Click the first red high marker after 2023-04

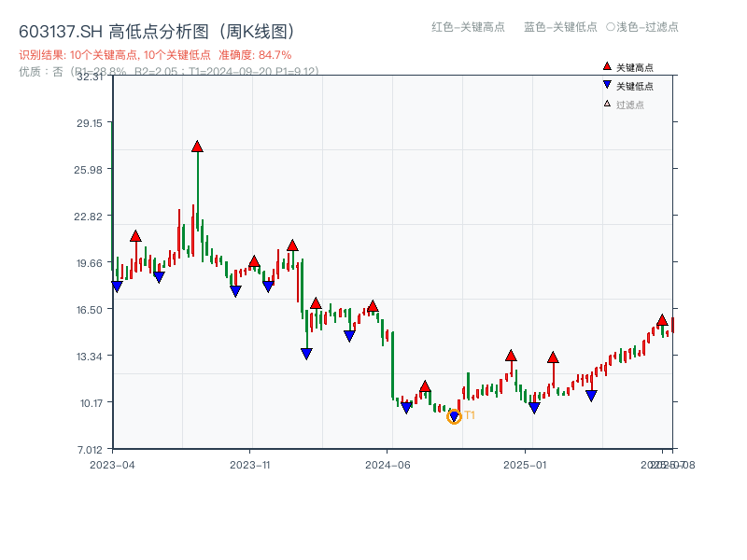click(x=135, y=236)
